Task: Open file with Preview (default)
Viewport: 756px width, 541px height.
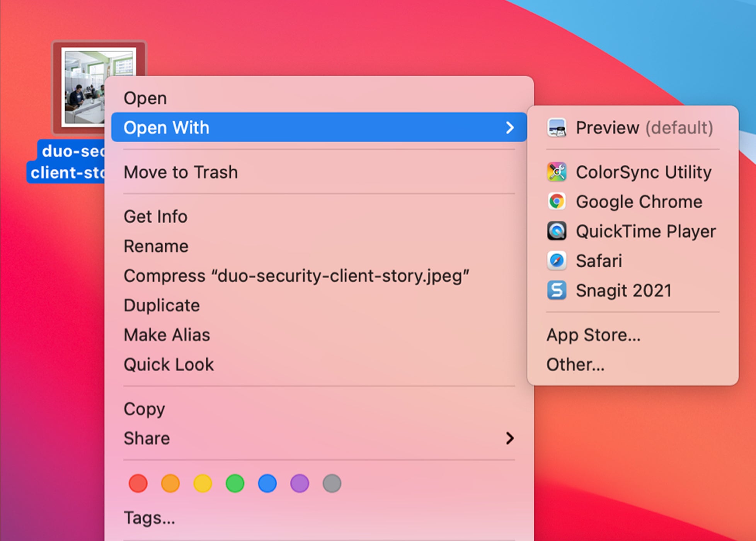Action: point(633,128)
